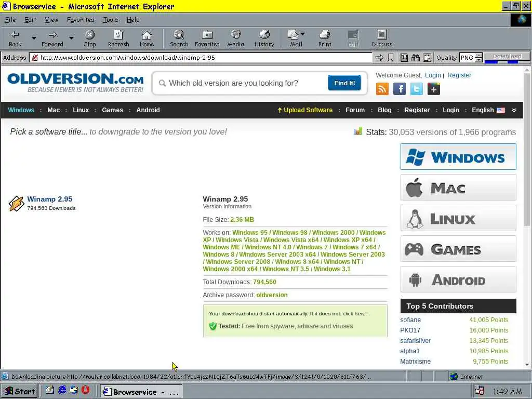
Task: Click Upload Software in nav bar
Action: coord(305,110)
